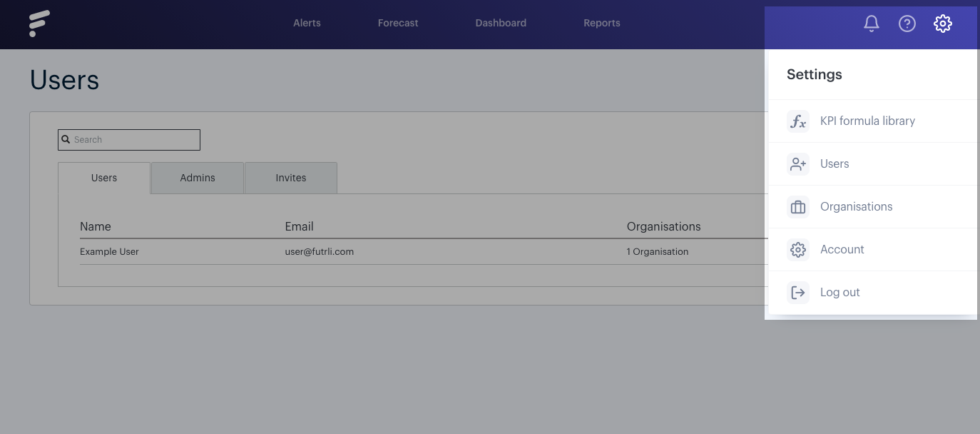
Task: Click the exit icon beside Log out
Action: point(798,293)
